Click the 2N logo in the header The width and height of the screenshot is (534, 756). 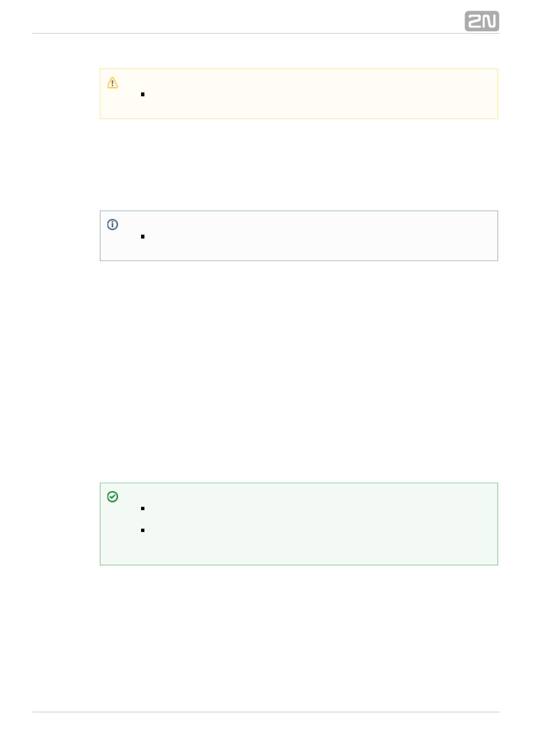(x=481, y=21)
